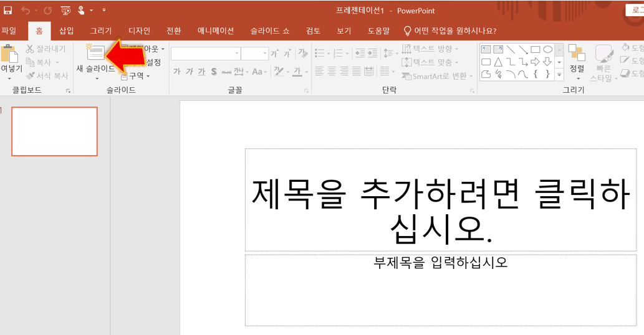Click the Paste clipboard icon
644x335 pixels.
[9, 54]
